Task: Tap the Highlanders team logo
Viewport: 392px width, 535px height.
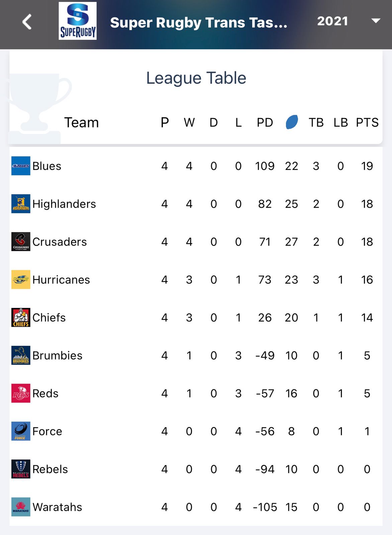Action: tap(21, 204)
